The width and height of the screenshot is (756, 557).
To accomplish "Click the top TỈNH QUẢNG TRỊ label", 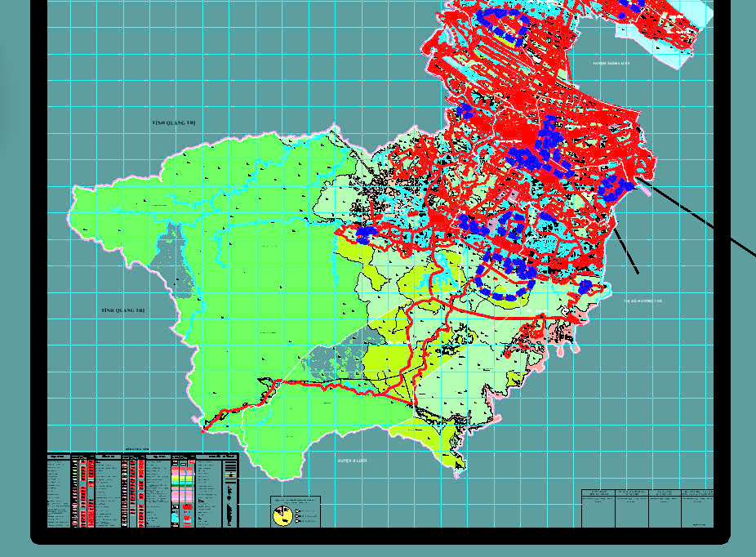I will [174, 123].
